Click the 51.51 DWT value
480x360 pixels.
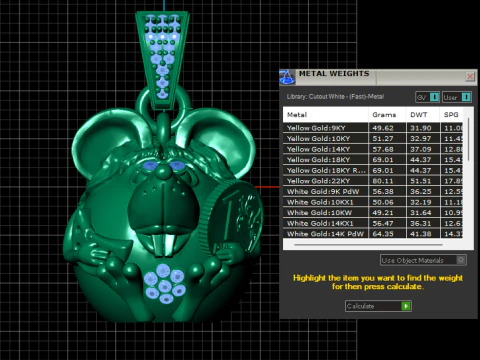[420, 181]
